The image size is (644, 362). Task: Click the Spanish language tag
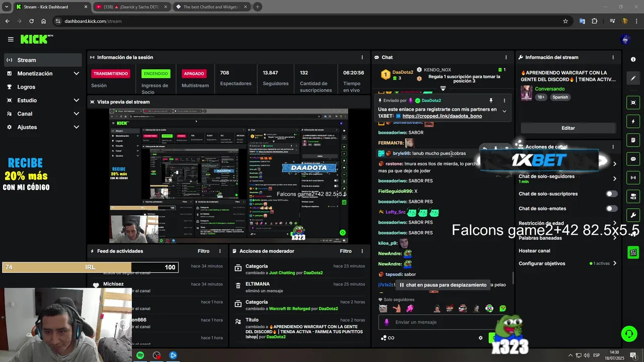(560, 97)
